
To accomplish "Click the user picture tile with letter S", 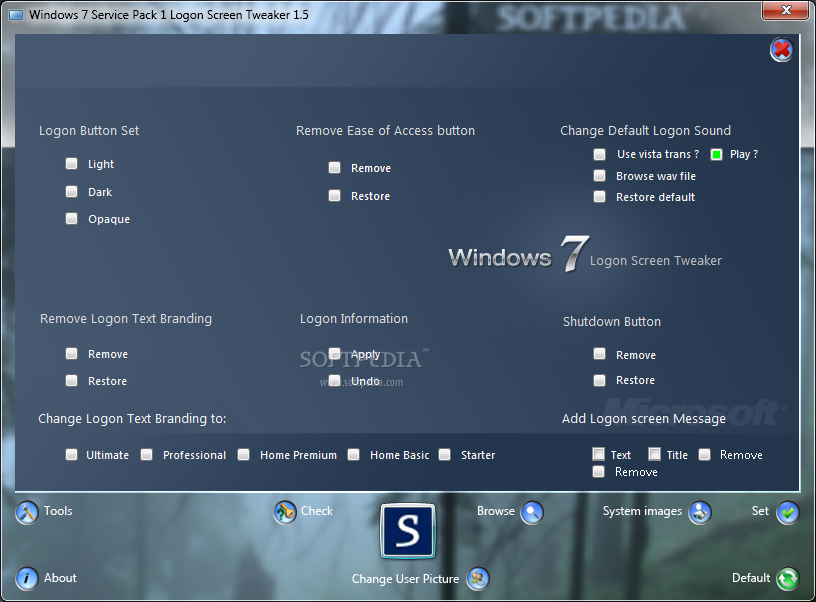I will (407, 531).
